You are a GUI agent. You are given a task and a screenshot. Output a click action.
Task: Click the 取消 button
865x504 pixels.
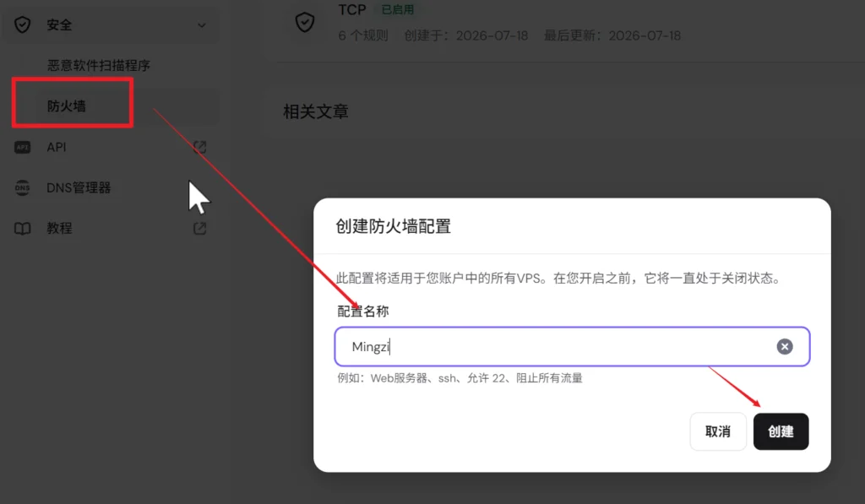point(718,431)
